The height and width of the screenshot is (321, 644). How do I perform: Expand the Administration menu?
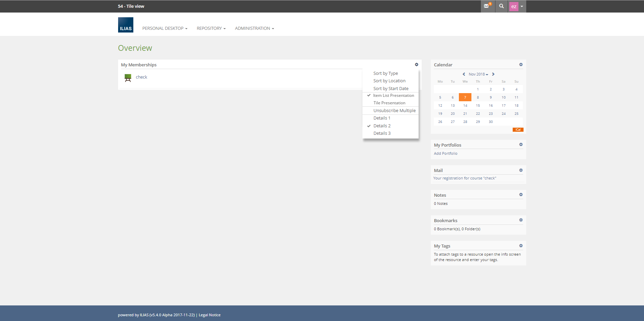pos(254,28)
